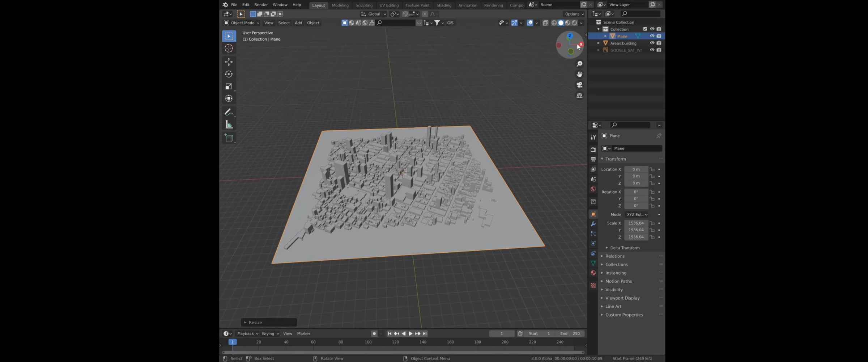This screenshot has width=868, height=362.
Task: Select the Annotate pencil tool
Action: click(x=229, y=112)
